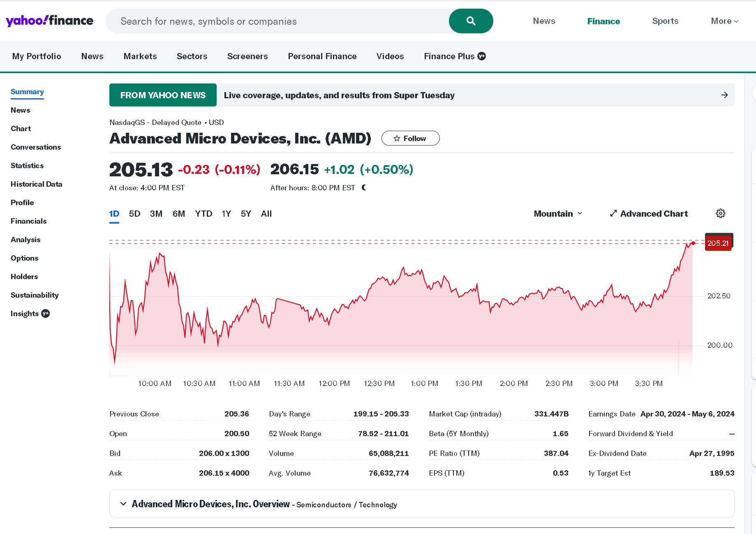Select the 5D chart range
The image size is (756, 534).
134,214
